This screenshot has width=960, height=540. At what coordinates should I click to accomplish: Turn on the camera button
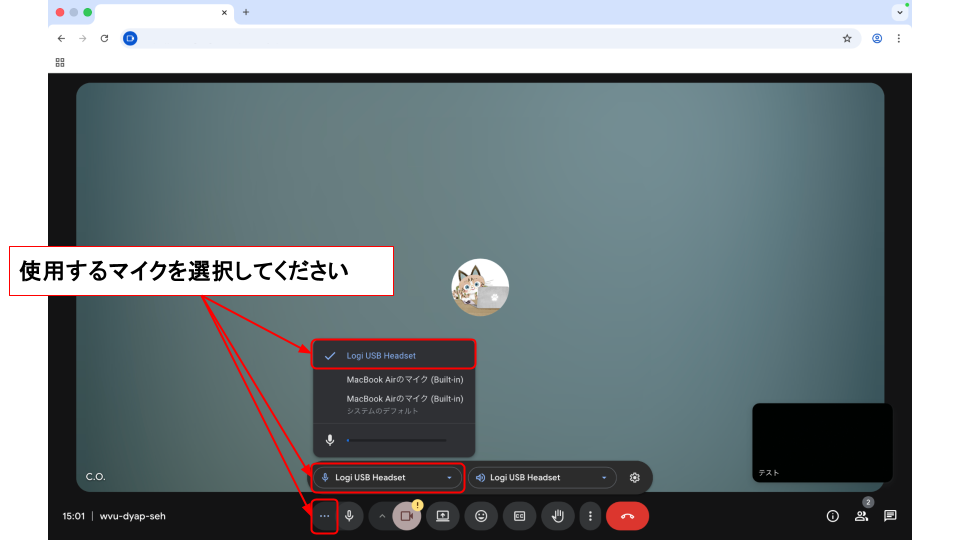pos(406,516)
